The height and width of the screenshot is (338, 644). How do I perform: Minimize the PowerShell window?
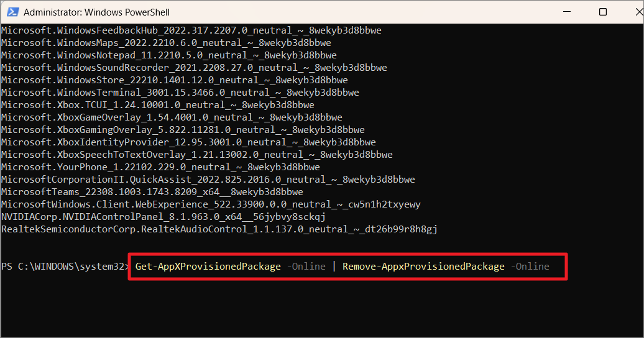point(567,12)
